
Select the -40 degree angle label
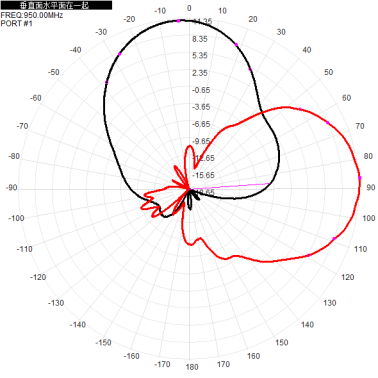pyautogui.click(x=75, y=50)
